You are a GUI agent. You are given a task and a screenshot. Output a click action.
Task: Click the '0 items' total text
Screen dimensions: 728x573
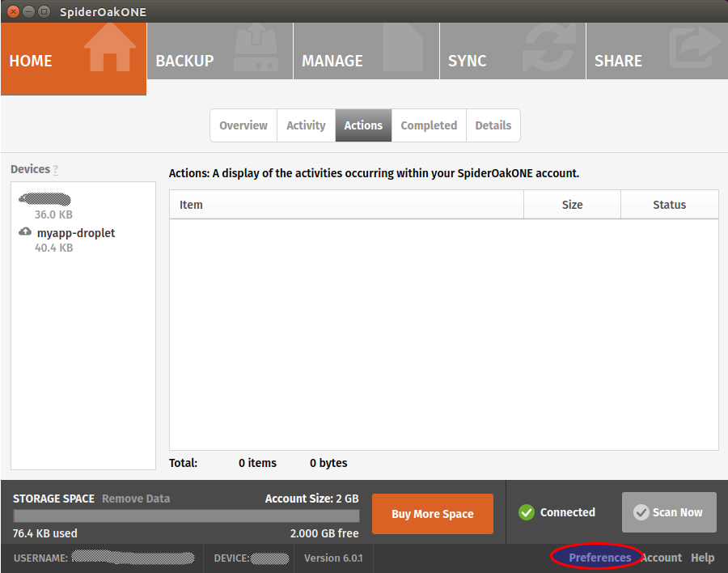tap(258, 463)
